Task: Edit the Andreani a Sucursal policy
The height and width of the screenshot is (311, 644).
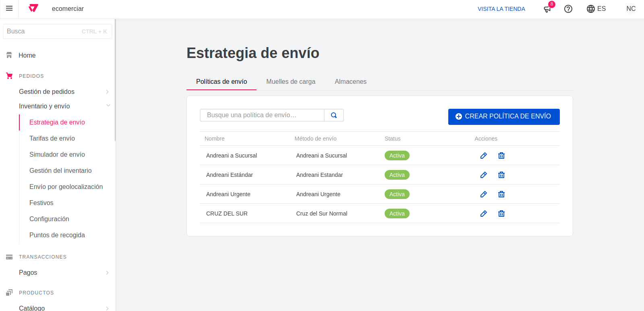Action: coord(483,155)
